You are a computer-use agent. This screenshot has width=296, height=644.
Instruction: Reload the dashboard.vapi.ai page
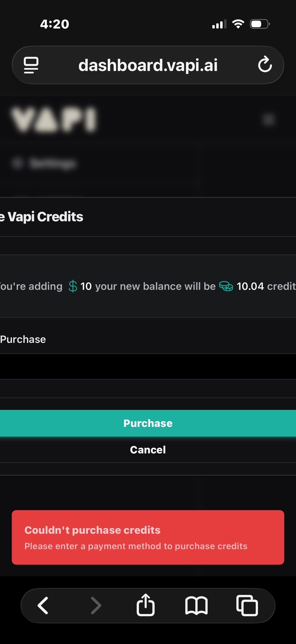(x=265, y=65)
